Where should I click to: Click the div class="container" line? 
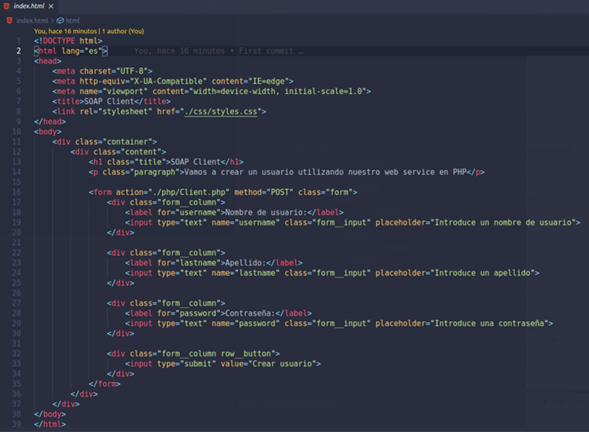click(104, 142)
